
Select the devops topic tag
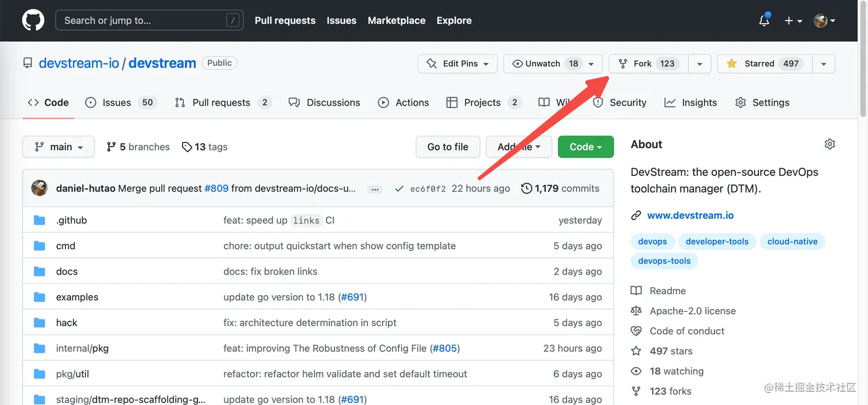[653, 241]
